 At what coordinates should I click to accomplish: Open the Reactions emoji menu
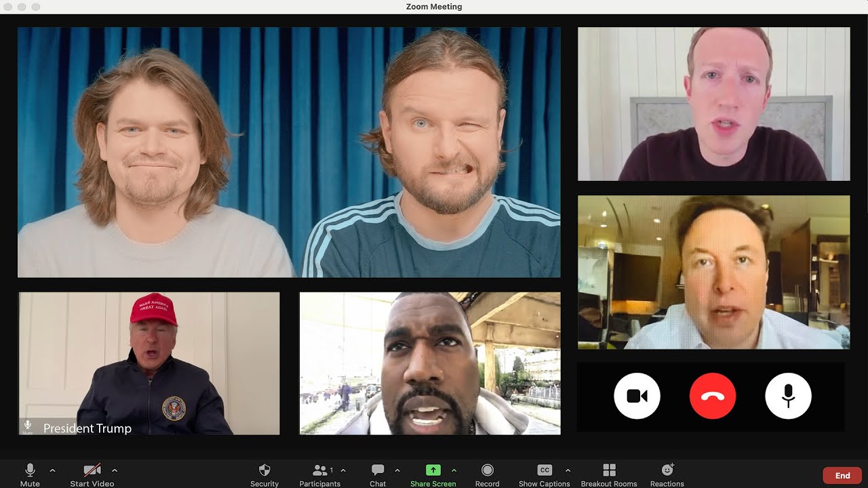667,474
